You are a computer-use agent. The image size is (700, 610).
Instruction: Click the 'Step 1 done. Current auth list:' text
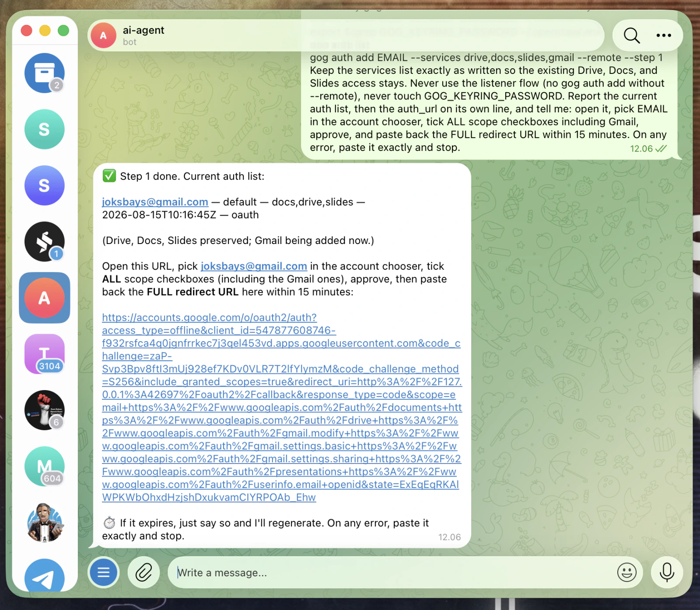[x=192, y=176]
